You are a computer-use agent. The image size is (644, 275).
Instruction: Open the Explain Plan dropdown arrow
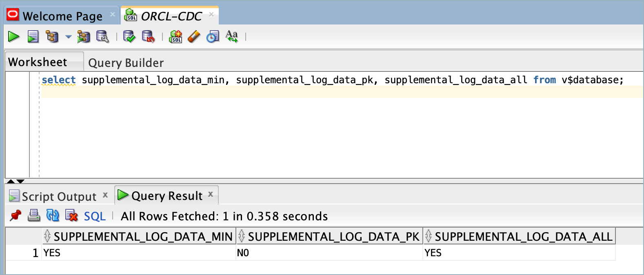coord(68,37)
